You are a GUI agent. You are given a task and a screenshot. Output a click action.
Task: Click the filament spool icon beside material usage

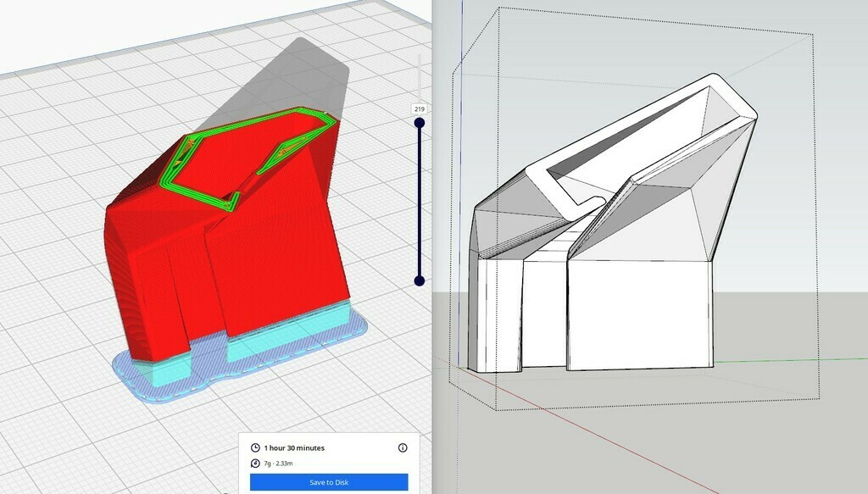(255, 463)
